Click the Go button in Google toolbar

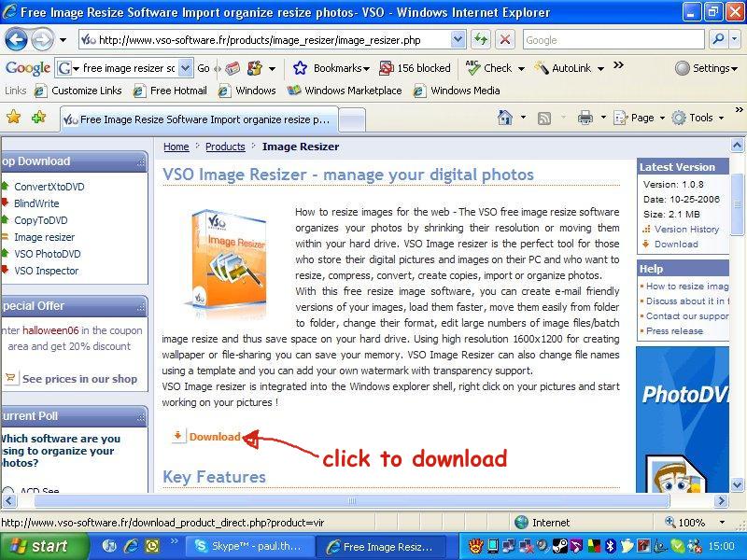point(204,68)
